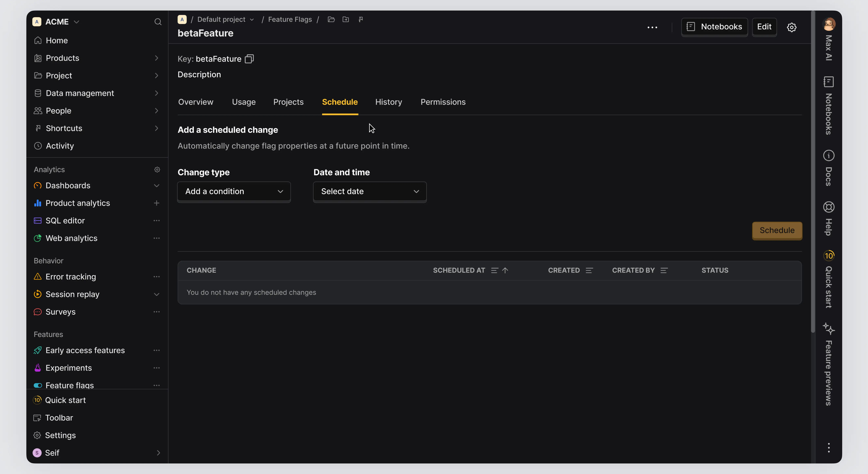
Task: Click the Feature previews sparkle icon
Action: point(829,329)
